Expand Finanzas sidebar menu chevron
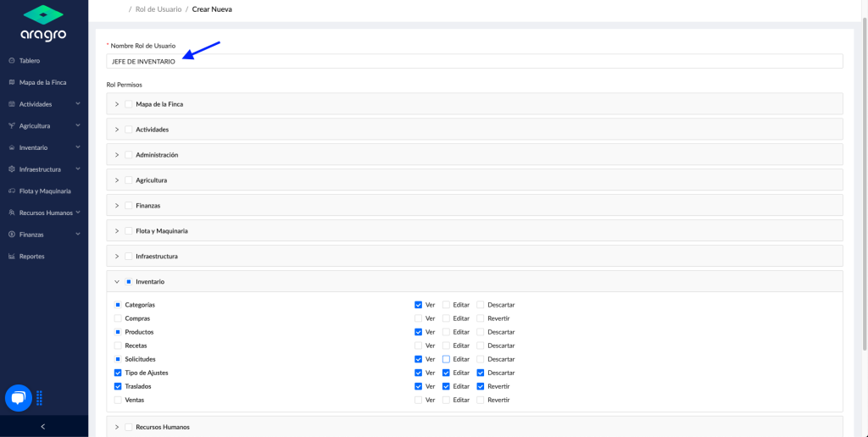This screenshot has width=868, height=437. pyautogui.click(x=78, y=234)
